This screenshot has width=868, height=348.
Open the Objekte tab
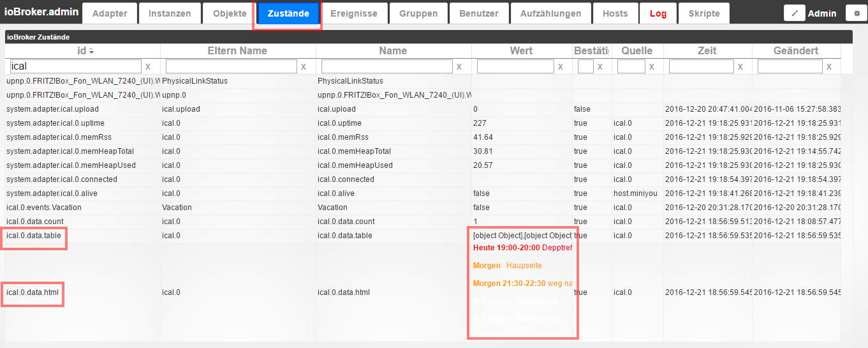(x=229, y=13)
